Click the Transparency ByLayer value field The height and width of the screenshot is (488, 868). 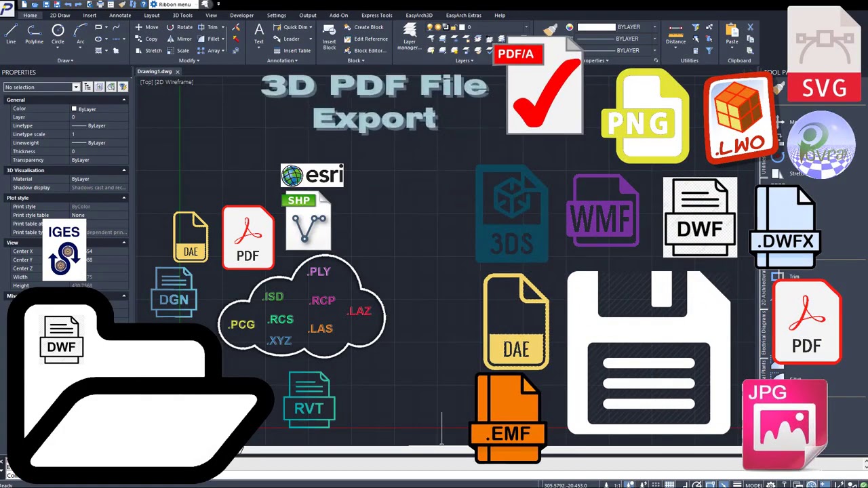98,160
